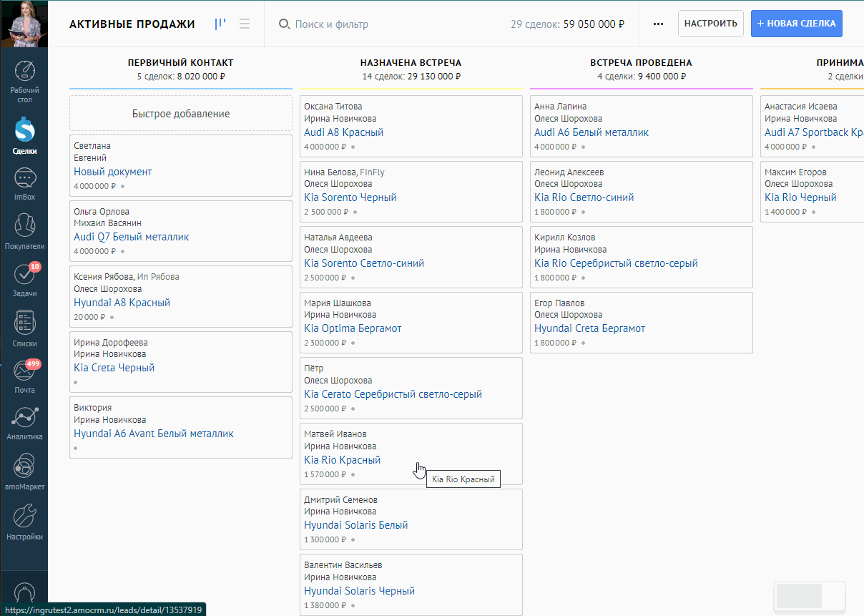Open the Списки sidebar icon
The width and height of the screenshot is (864, 616).
click(25, 329)
